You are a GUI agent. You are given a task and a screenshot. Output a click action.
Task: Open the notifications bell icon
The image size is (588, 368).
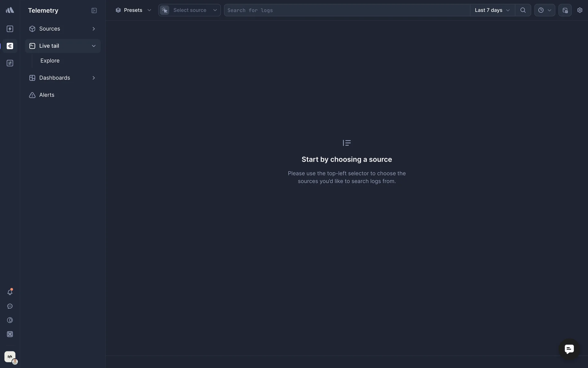tap(10, 292)
